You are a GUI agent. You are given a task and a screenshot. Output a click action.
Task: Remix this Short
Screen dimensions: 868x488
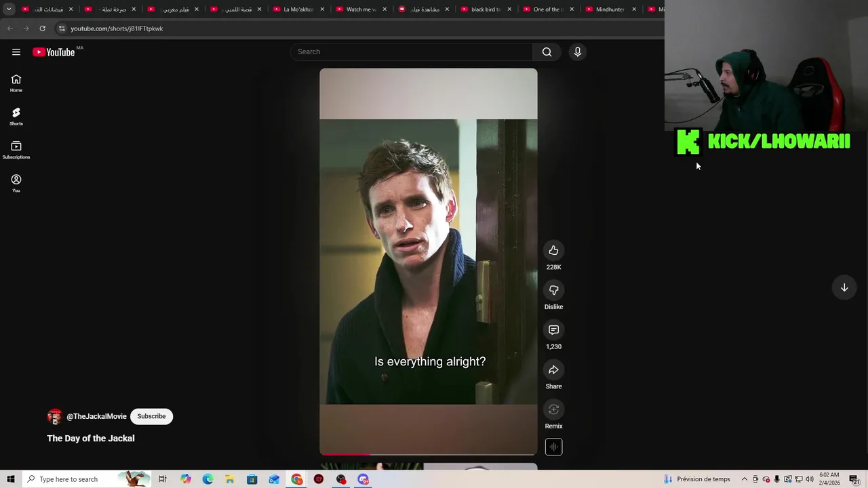pyautogui.click(x=553, y=409)
